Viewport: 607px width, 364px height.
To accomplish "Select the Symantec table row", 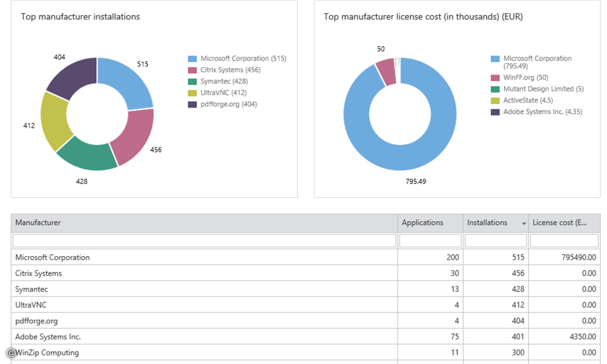I will pyautogui.click(x=306, y=289).
